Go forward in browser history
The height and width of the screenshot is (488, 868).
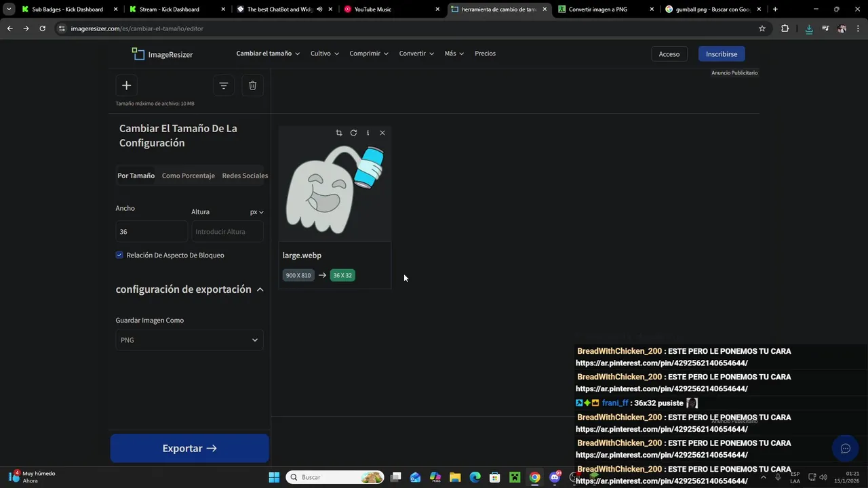point(26,28)
